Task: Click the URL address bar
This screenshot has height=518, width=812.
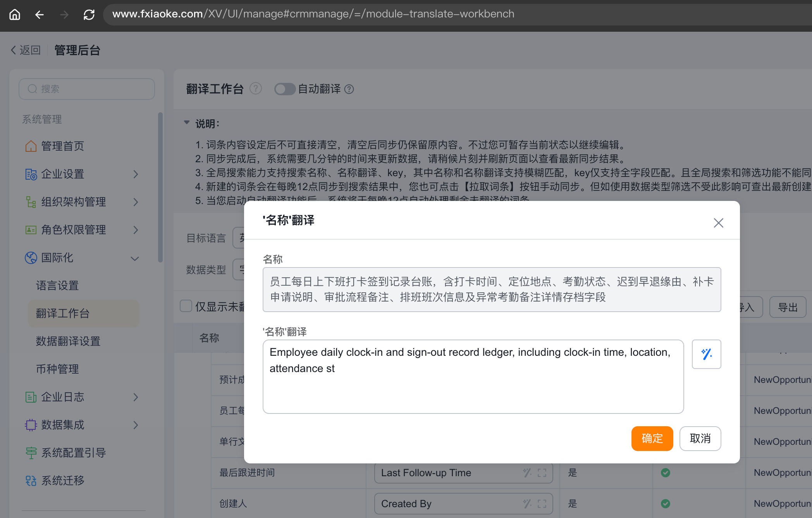Action: click(457, 14)
